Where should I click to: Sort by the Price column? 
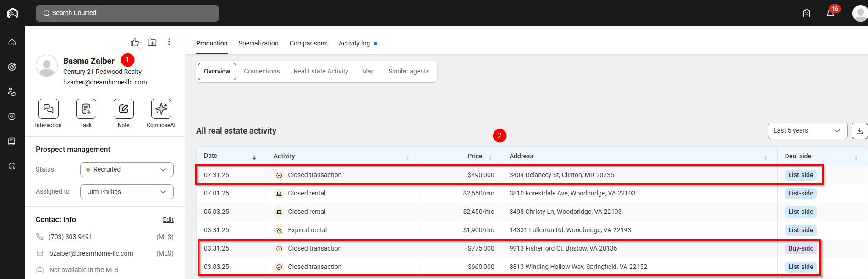[x=490, y=157]
